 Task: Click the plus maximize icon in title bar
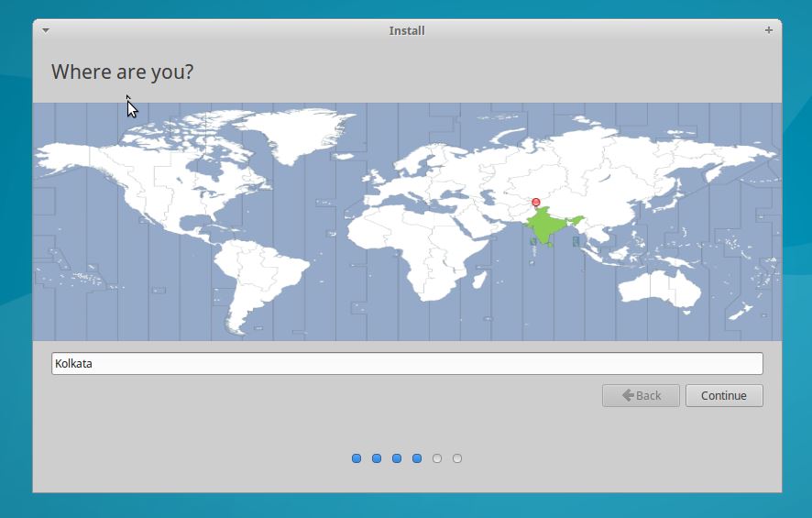(x=769, y=30)
